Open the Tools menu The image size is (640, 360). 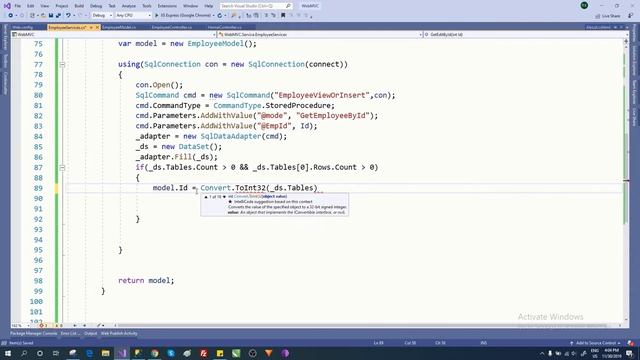147,6
